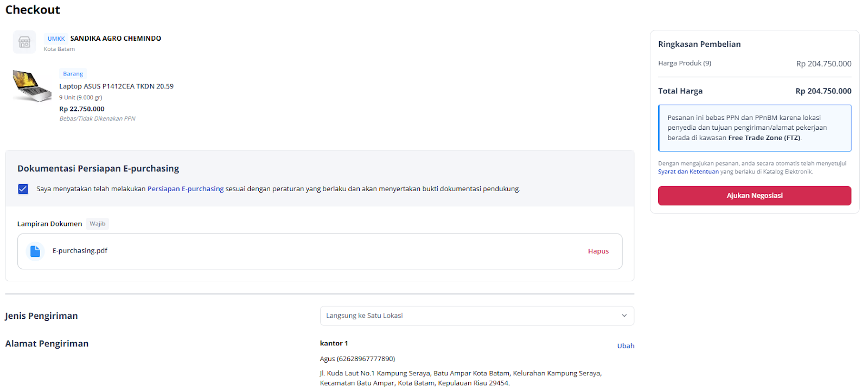Screen dimensions: 868x391
Task: Click the Dokumentasi Persiapan E-purchasing heading
Action: (98, 168)
